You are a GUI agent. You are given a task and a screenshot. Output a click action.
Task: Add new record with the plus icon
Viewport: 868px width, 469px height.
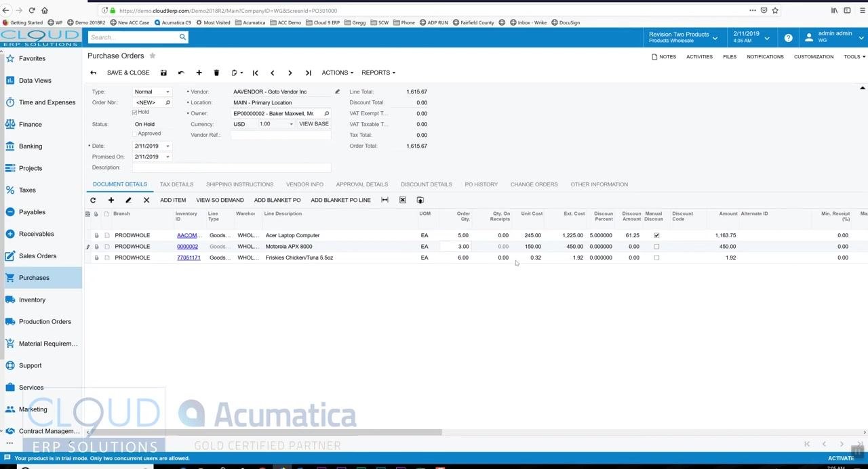(199, 73)
